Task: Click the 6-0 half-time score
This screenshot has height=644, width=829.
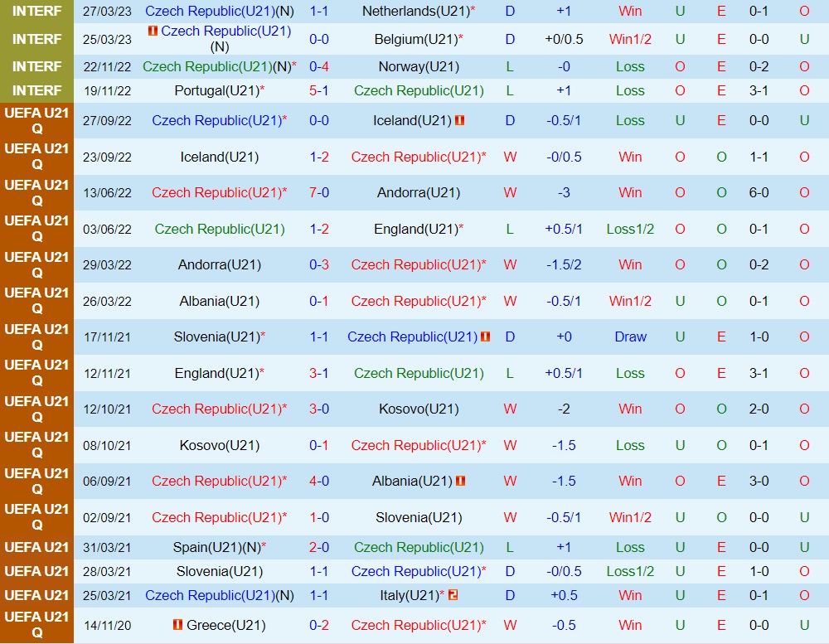Action: click(759, 192)
